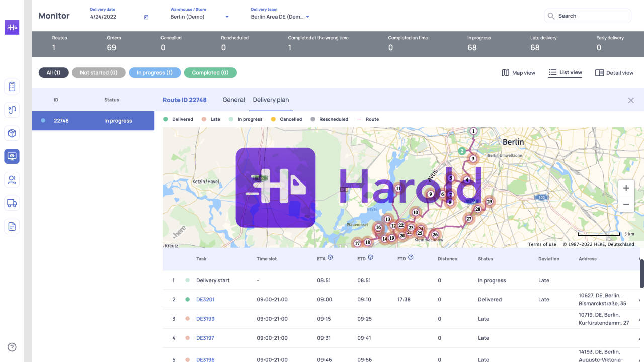Open the packages section from the sidebar
Image resolution: width=644 pixels, height=362 pixels.
pos(12,133)
